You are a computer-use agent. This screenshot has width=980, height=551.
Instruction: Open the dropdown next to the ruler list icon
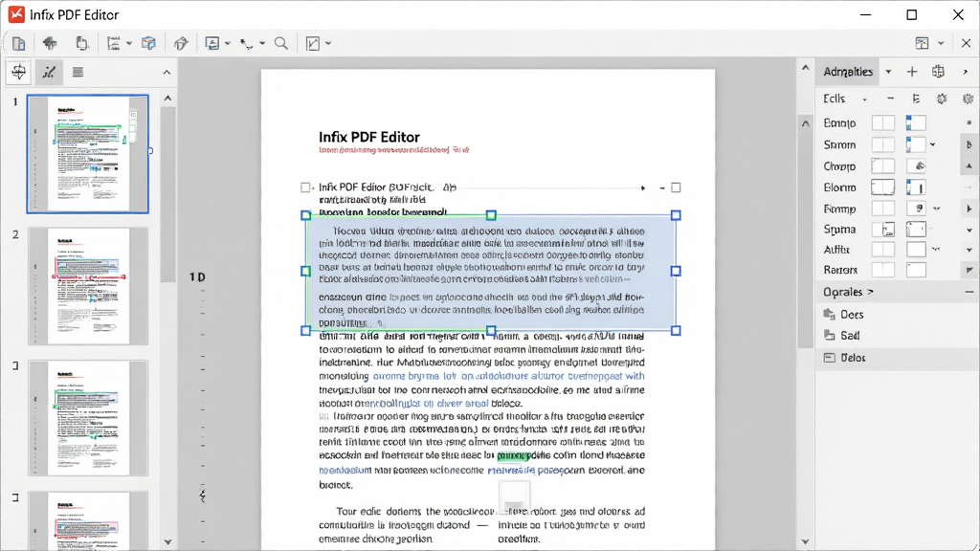129,44
